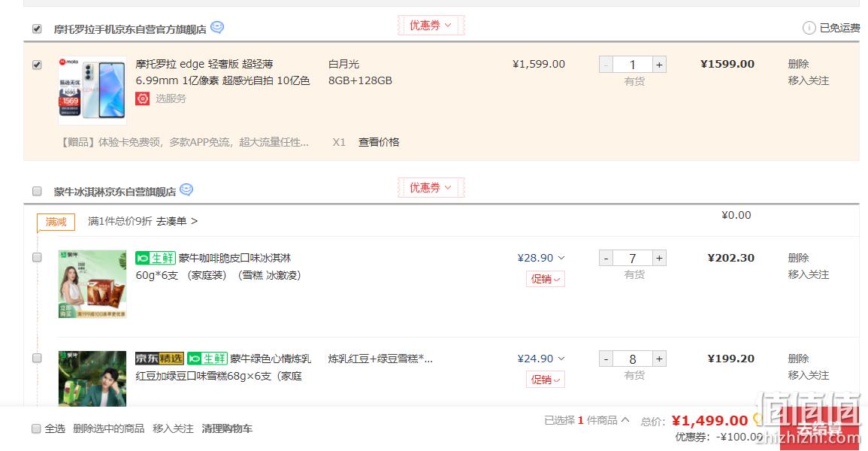Click the 【赠品】体验卡免费领 gift line
868x451 pixels.
184,142
